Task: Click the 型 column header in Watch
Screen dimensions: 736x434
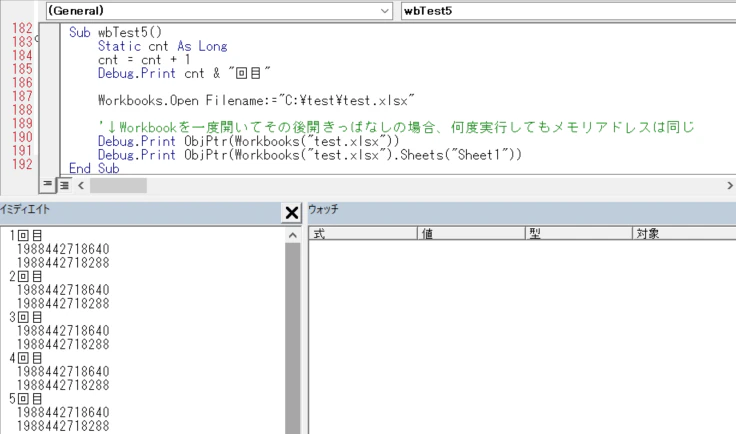Action: point(578,233)
